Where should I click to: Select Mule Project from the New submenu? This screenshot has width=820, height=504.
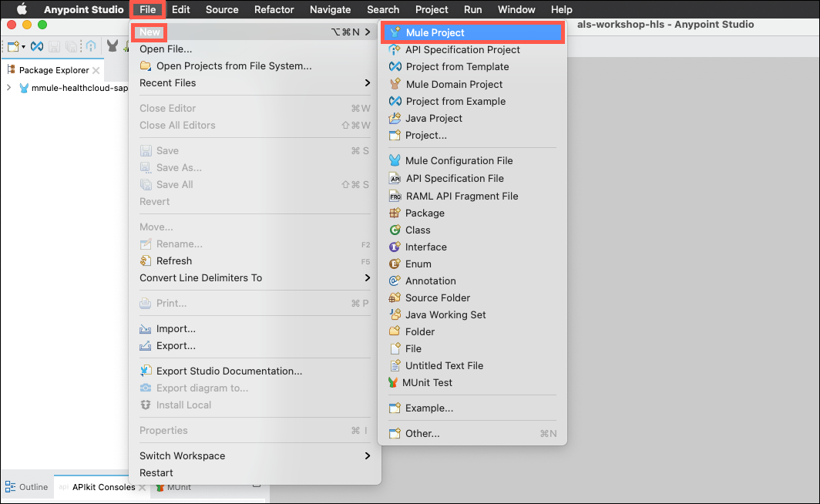tap(472, 32)
